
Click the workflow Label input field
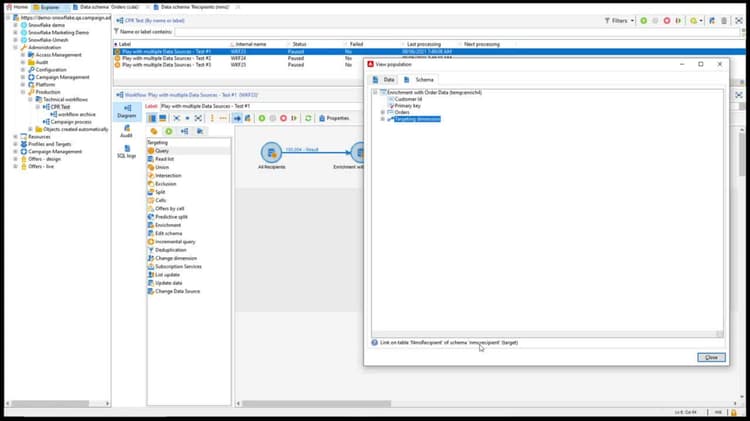261,106
